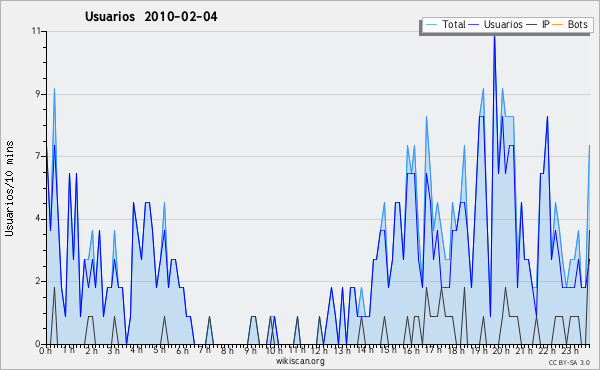Open the wikiscan.org link below the chart

point(300,361)
